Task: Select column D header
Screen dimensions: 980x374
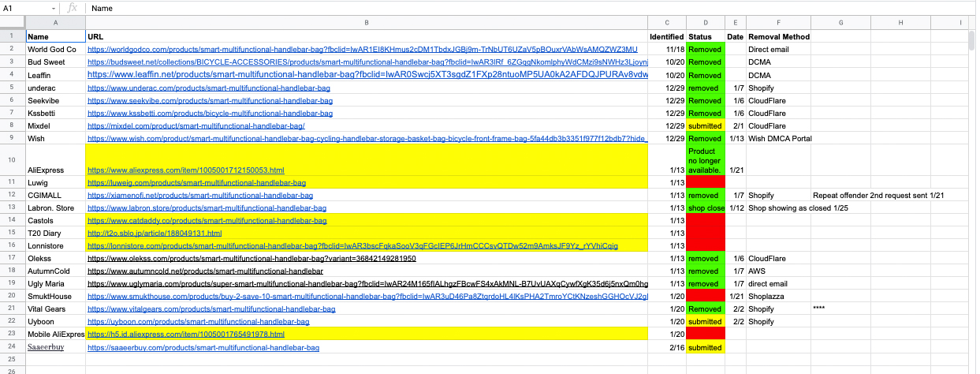Action: point(705,23)
